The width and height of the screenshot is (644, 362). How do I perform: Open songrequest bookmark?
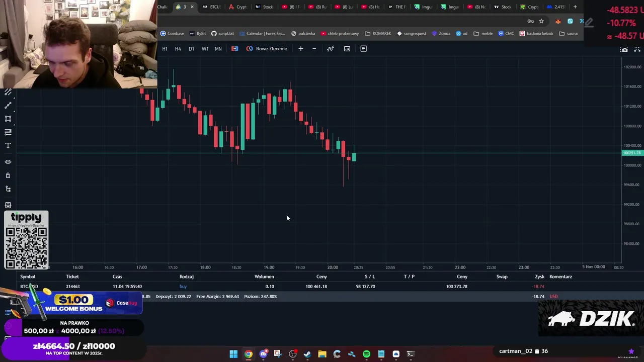pos(412,34)
